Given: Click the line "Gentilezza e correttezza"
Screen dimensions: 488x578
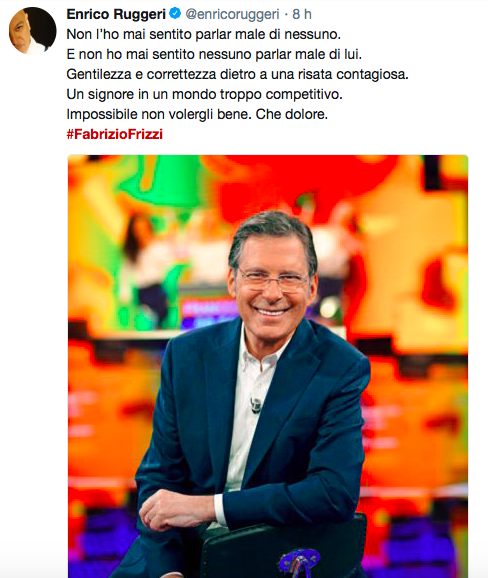Looking at the screenshot, I should coord(237,74).
